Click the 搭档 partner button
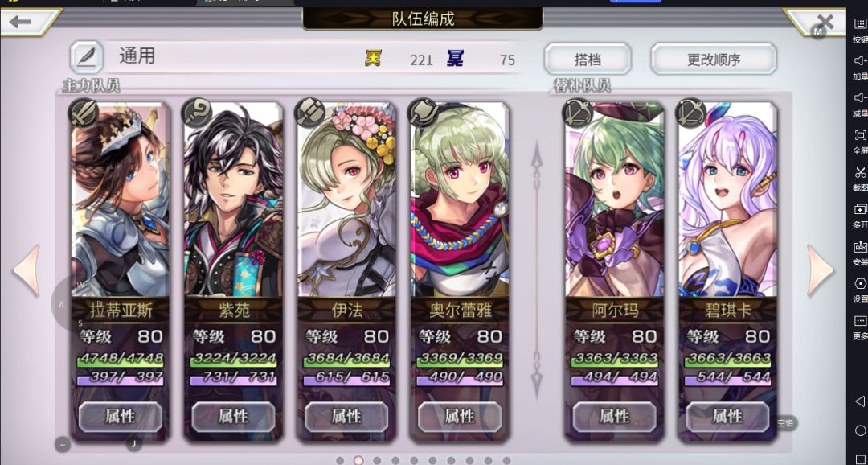 [588, 59]
